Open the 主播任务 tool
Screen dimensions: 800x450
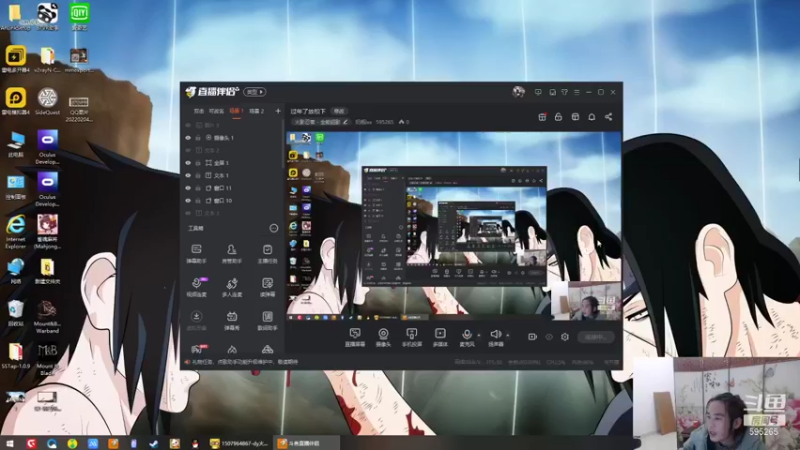[267, 254]
